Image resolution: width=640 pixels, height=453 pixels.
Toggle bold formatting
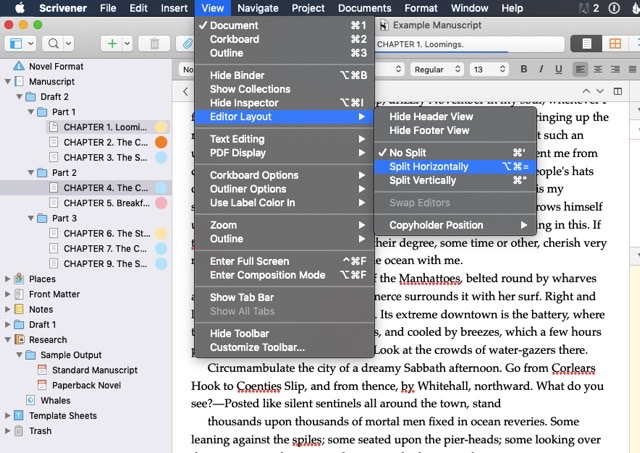[x=524, y=69]
